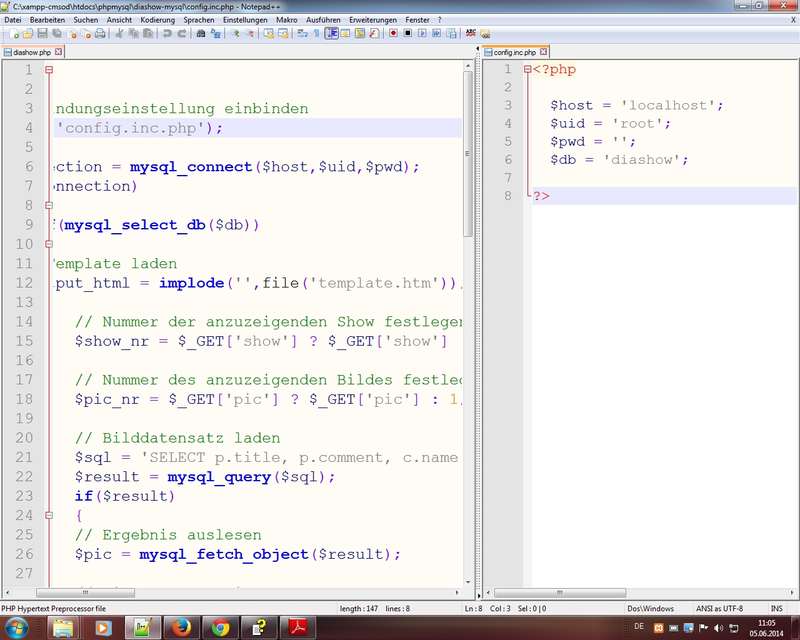Click the Print toolbar icon

pos(100,33)
